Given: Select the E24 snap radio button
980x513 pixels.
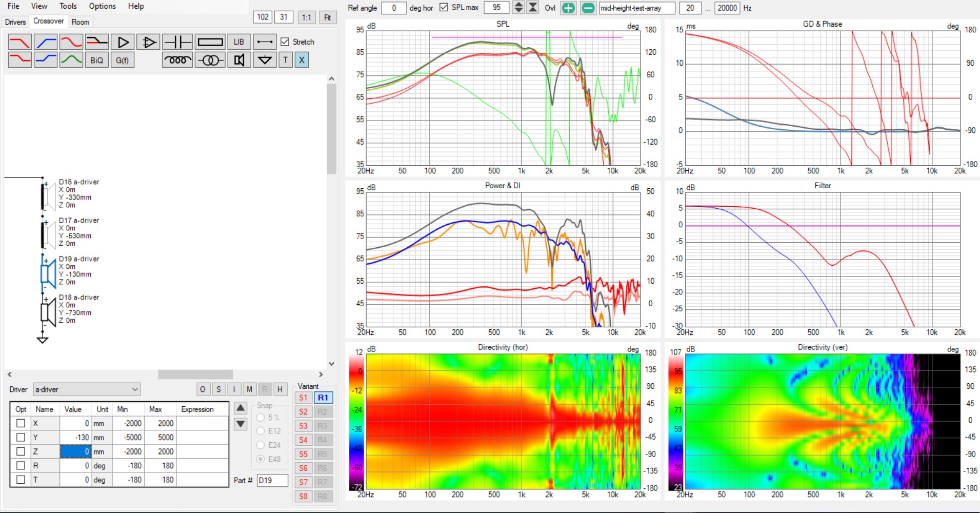Looking at the screenshot, I should point(261,445).
